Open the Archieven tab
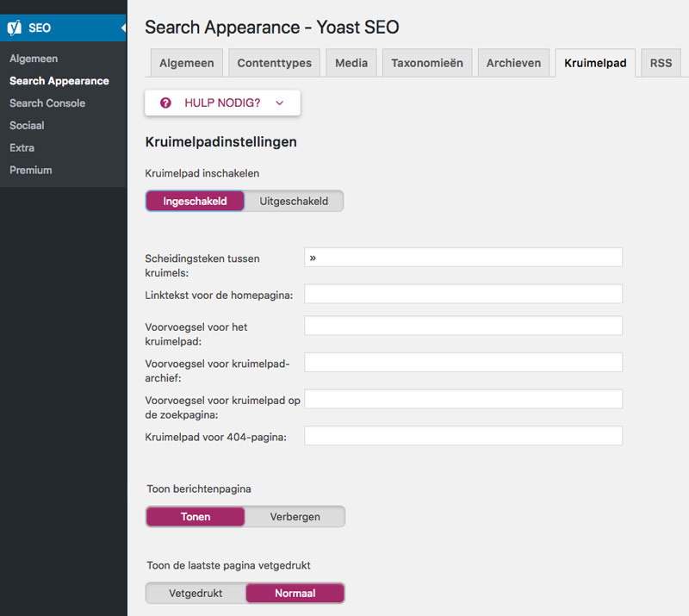Image resolution: width=689 pixels, height=616 pixels. tap(513, 63)
